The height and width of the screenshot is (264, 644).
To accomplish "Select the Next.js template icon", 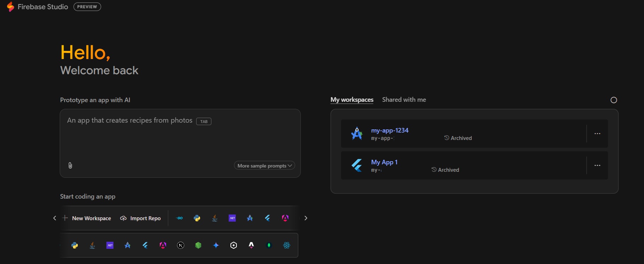I will pos(181,245).
